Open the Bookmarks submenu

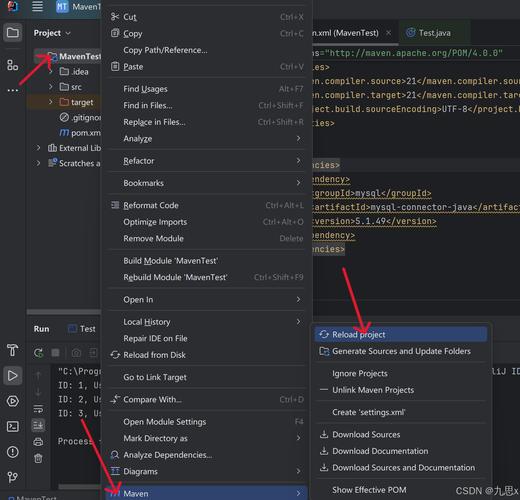click(207, 183)
